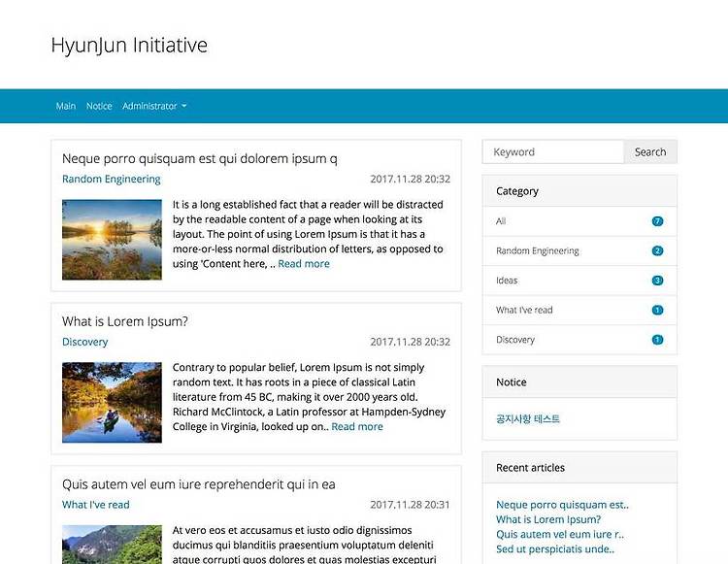Click the badge beside Random Engineering category
Viewport: 728px width, 564px height.
pos(657,251)
